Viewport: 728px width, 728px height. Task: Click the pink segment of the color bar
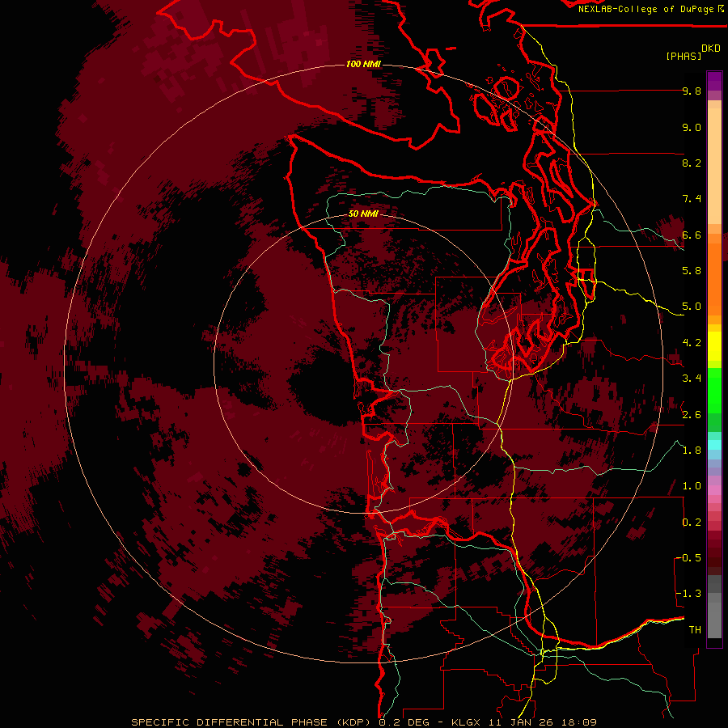tap(714, 490)
